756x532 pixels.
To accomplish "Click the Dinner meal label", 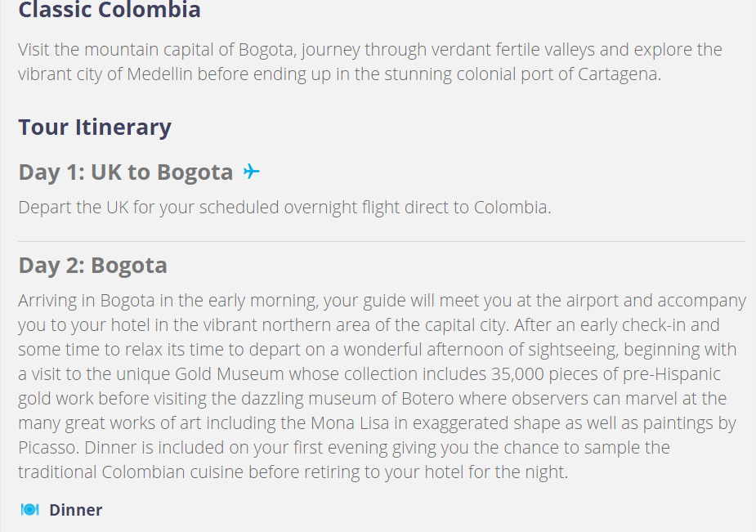I will (76, 510).
